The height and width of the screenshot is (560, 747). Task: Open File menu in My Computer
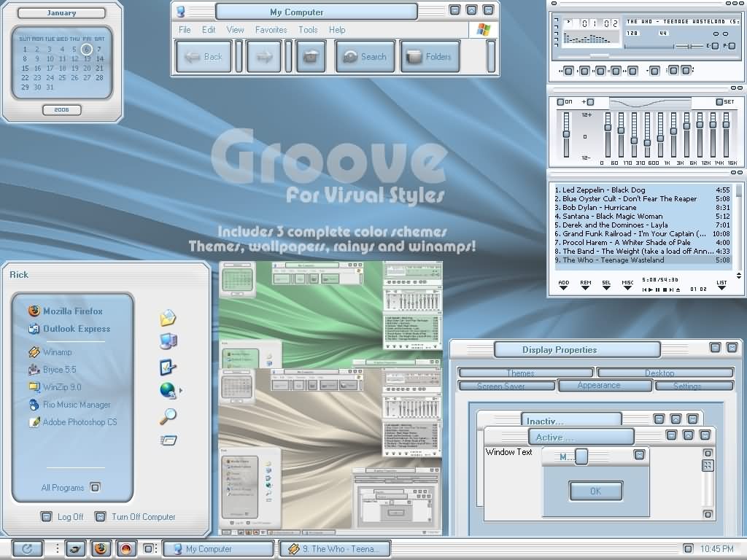click(185, 30)
